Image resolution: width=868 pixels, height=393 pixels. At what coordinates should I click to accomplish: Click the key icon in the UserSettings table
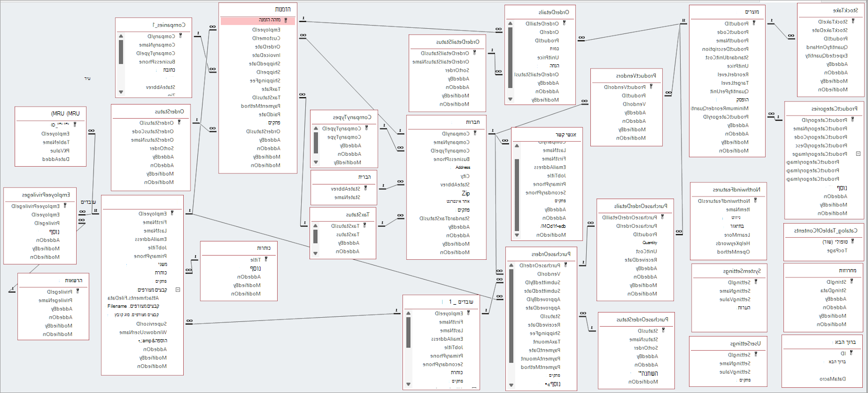coord(755,355)
